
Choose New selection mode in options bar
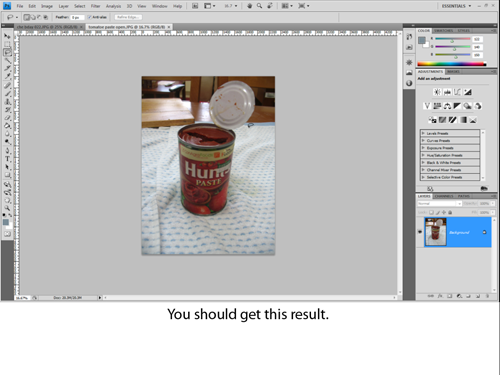click(27, 17)
